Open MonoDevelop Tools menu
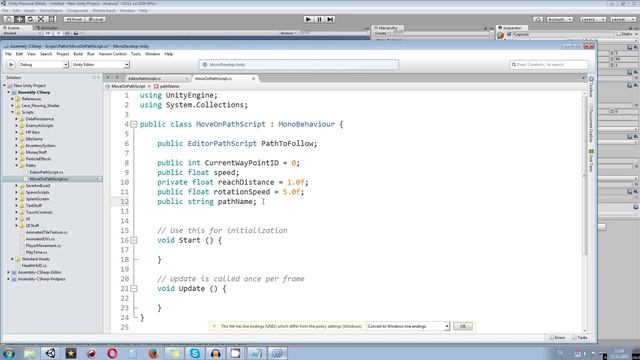Screen dimensions: 640x360 [x=136, y=54]
